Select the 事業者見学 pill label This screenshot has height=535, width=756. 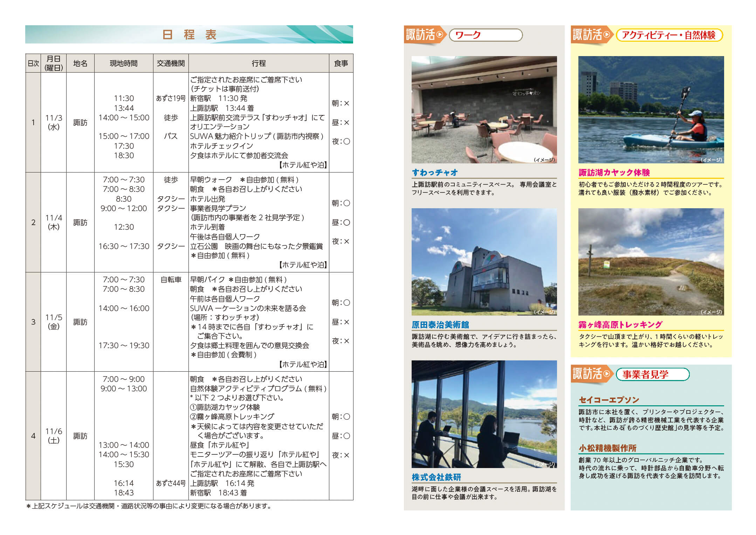[x=653, y=374]
